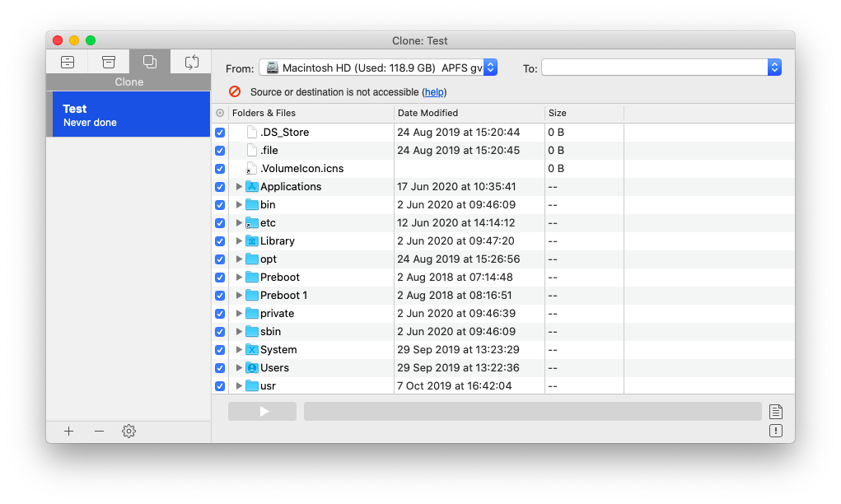
Task: Uncheck the Library checkbox
Action: pyautogui.click(x=220, y=241)
